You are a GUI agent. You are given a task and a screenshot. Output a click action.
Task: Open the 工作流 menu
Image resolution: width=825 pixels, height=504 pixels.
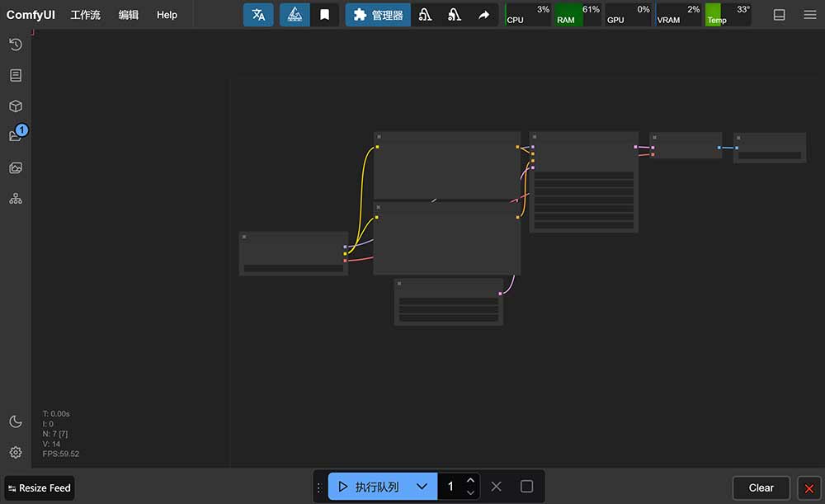(85, 15)
